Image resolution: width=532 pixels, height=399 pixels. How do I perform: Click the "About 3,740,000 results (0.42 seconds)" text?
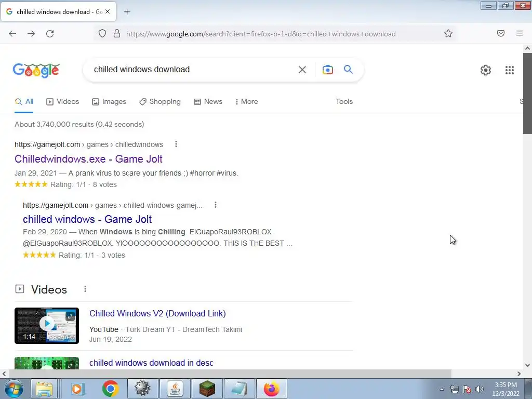point(79,124)
